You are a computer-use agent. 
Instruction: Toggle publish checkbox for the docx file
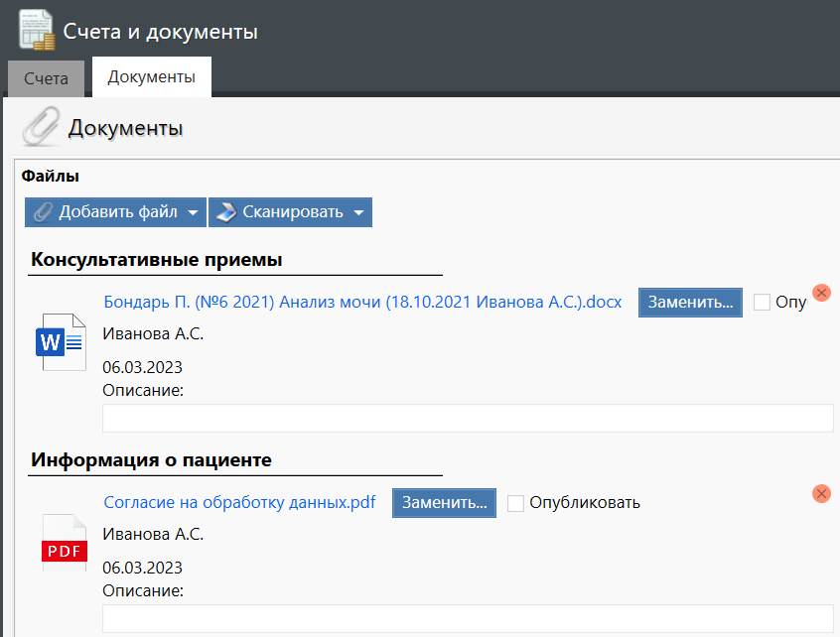point(763,303)
